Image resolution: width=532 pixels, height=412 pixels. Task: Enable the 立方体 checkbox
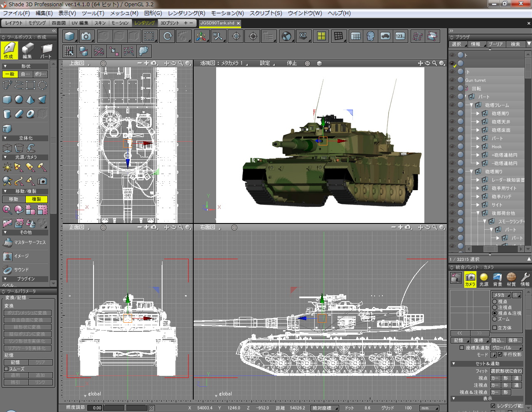(x=495, y=328)
